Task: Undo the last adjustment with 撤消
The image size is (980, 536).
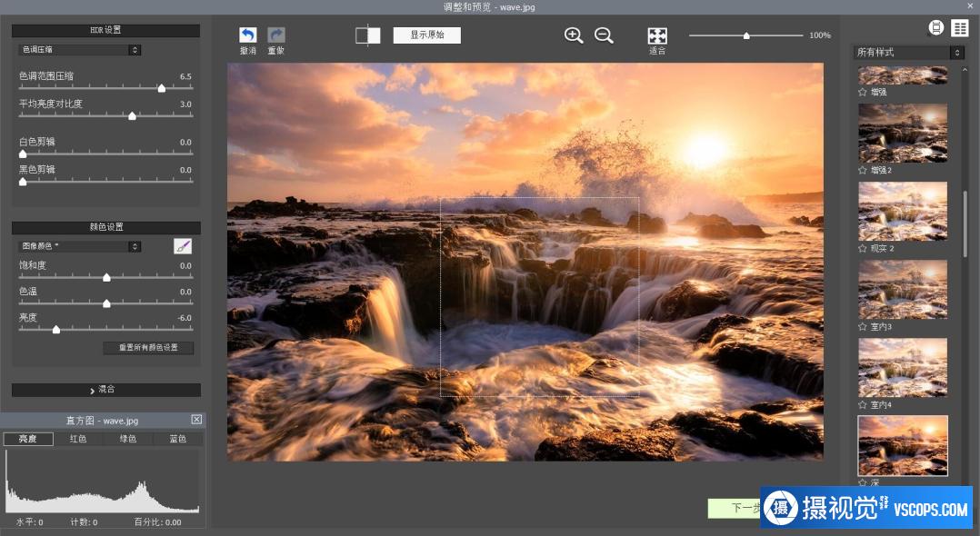Action: [248, 35]
